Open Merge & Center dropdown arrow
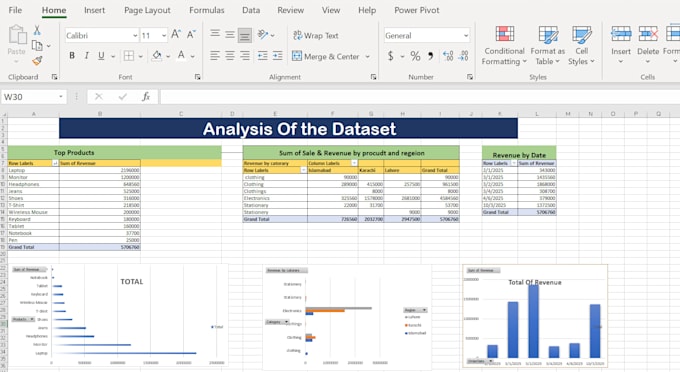The width and height of the screenshot is (680, 372). click(367, 56)
